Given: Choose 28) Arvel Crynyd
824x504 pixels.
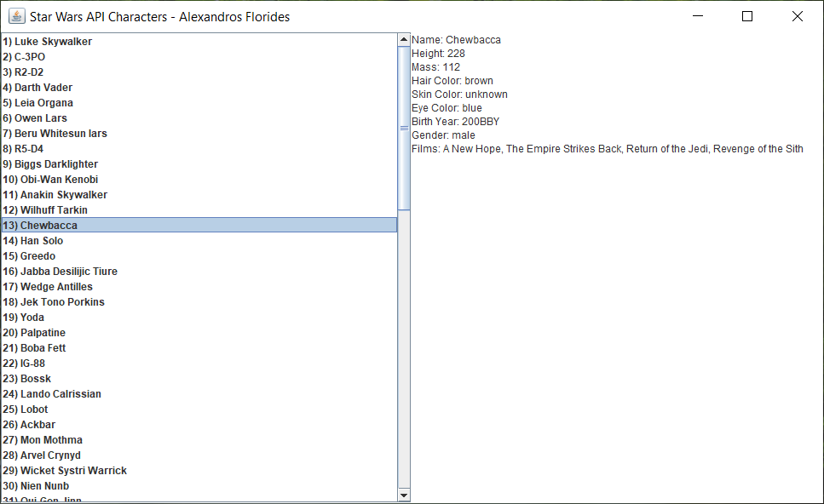Looking at the screenshot, I should pyautogui.click(x=199, y=455).
